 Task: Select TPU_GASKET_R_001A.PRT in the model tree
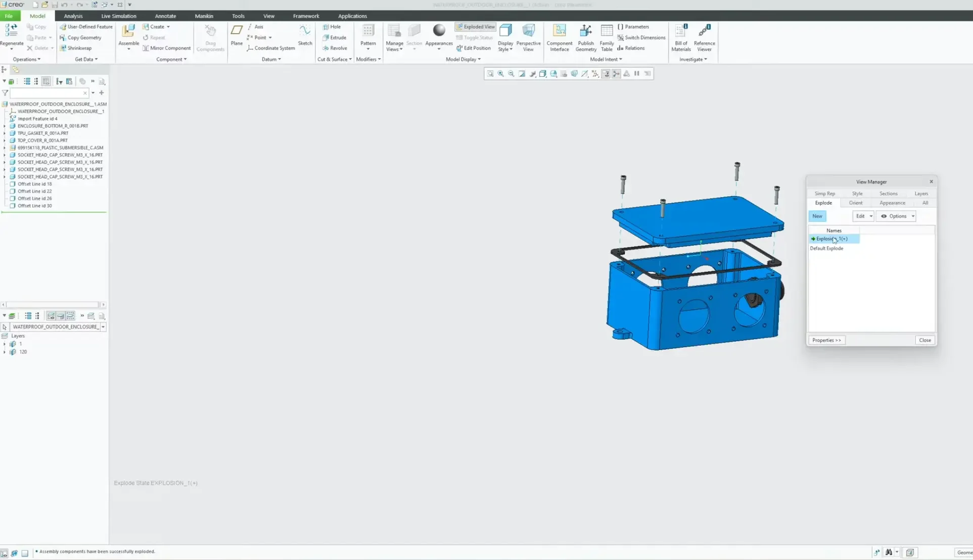pyautogui.click(x=43, y=133)
